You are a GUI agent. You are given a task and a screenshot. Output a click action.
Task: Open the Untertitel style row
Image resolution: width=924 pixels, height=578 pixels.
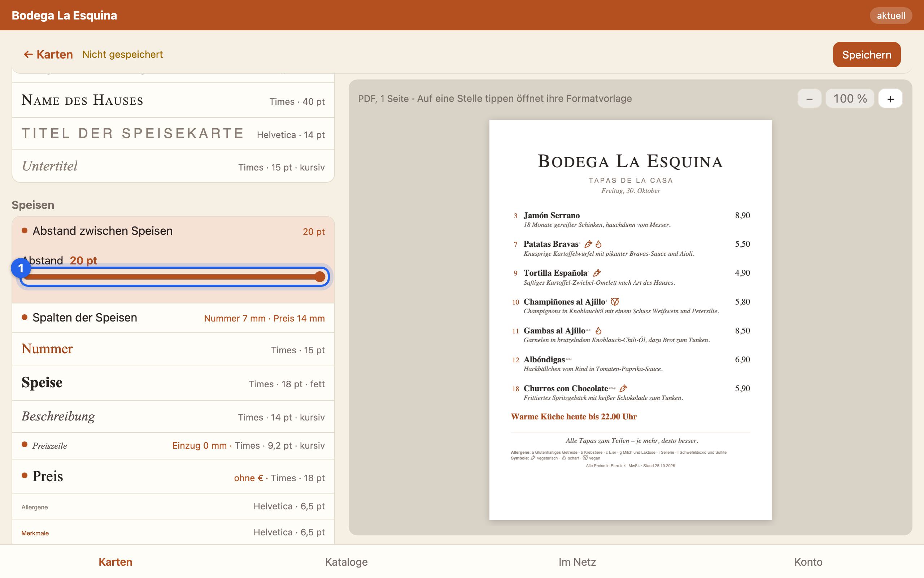[x=173, y=166]
